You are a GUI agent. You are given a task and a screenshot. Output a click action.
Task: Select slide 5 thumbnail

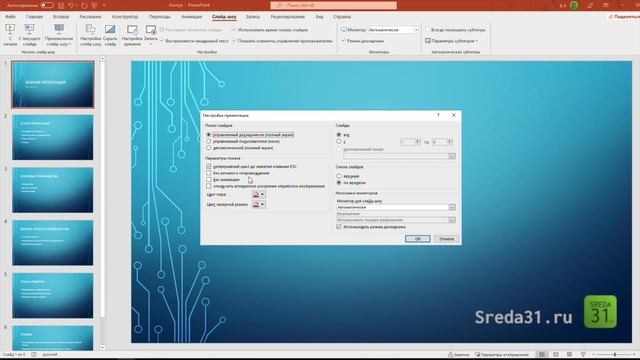pos(53,296)
